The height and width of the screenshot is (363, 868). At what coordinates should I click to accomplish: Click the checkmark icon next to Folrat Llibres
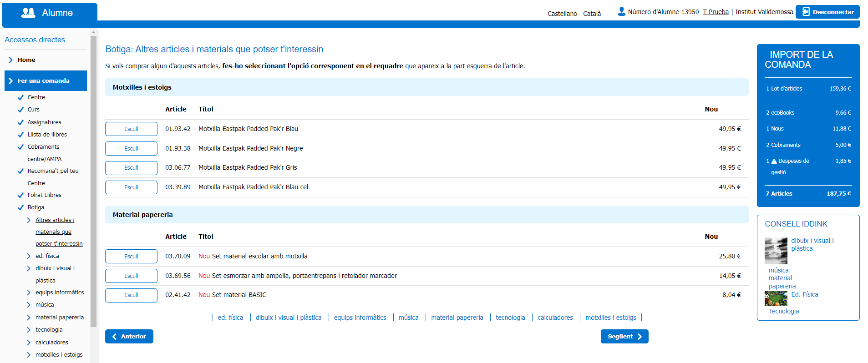click(20, 195)
